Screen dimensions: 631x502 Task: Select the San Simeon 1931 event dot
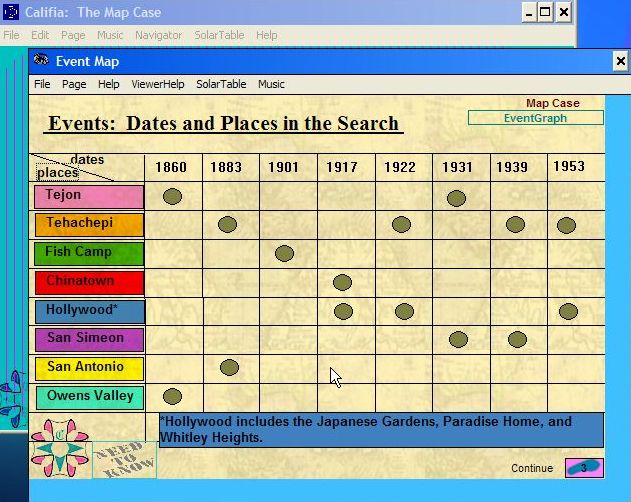[458, 340]
